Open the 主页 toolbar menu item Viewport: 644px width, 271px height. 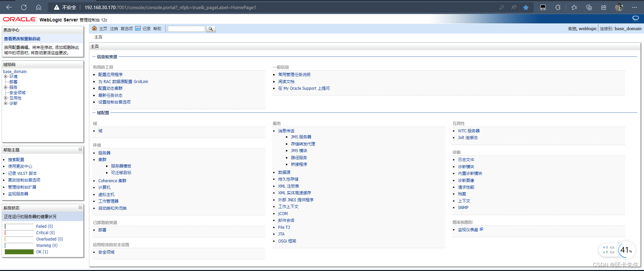tap(103, 29)
